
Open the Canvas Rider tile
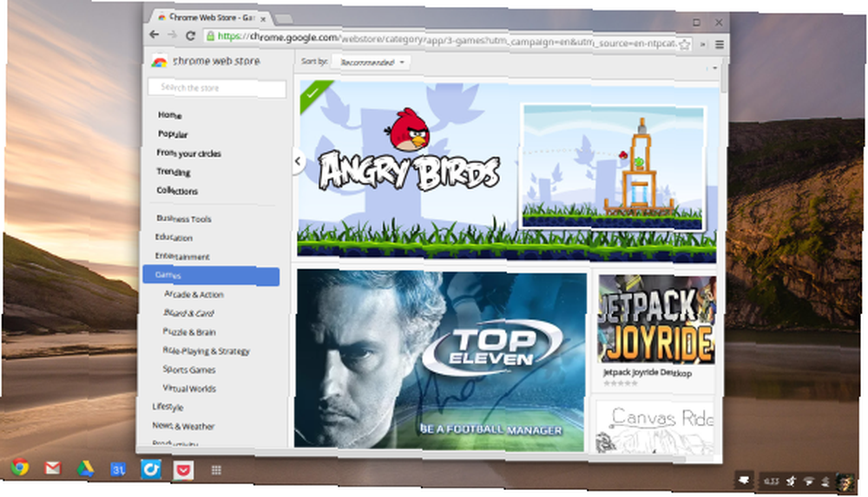click(x=655, y=428)
